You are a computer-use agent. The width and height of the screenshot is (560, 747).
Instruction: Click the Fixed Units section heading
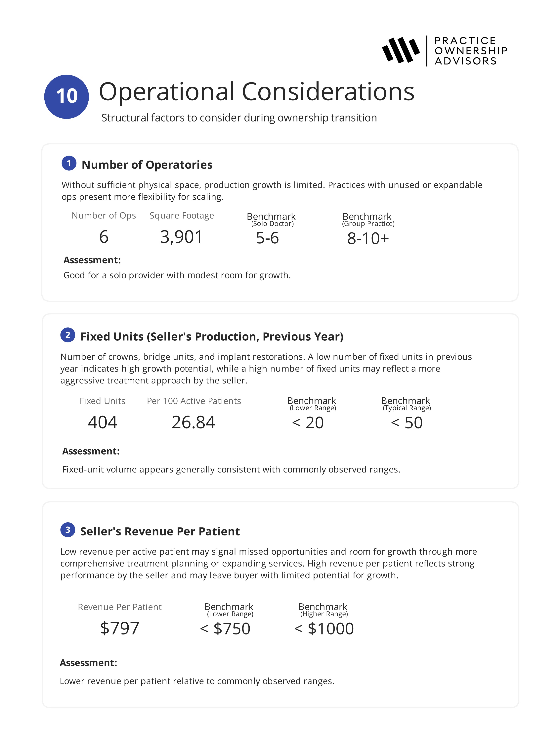pos(212,337)
